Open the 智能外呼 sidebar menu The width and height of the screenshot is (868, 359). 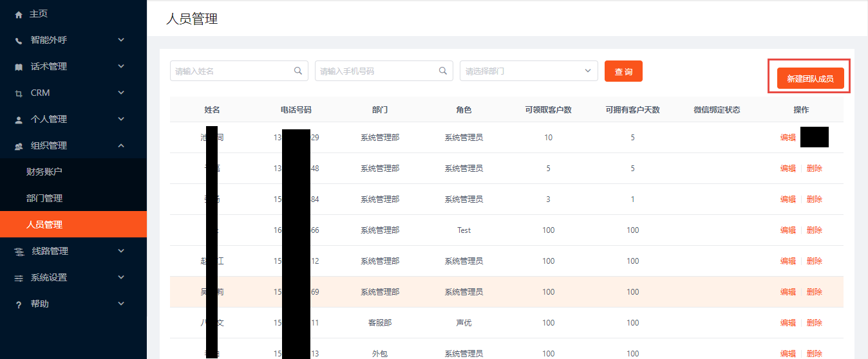click(x=73, y=40)
